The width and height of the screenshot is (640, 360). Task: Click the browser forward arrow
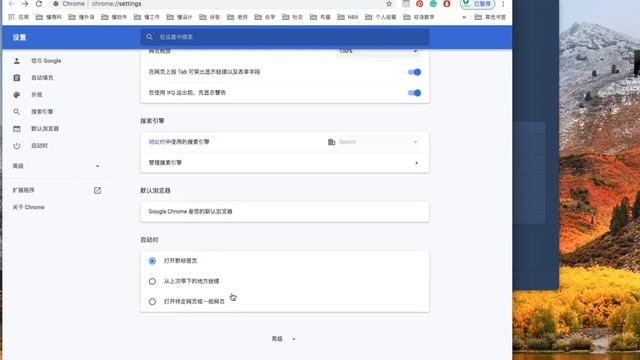click(25, 4)
